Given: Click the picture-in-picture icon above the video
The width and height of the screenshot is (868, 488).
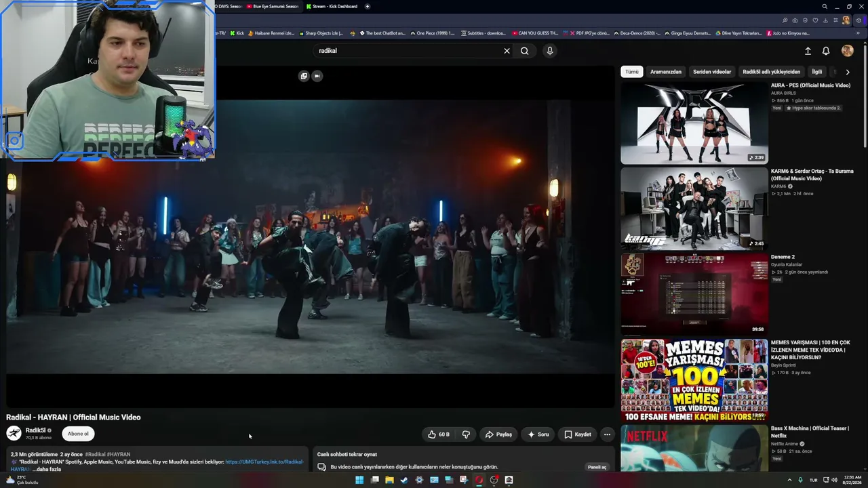Looking at the screenshot, I should click(304, 76).
